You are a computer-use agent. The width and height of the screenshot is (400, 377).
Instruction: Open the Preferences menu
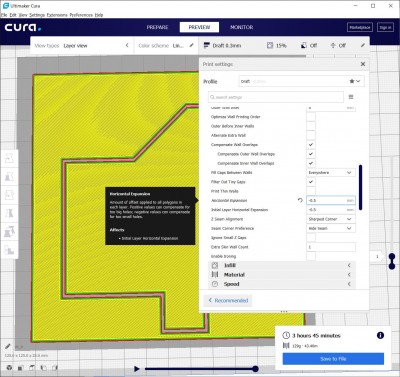(x=81, y=15)
